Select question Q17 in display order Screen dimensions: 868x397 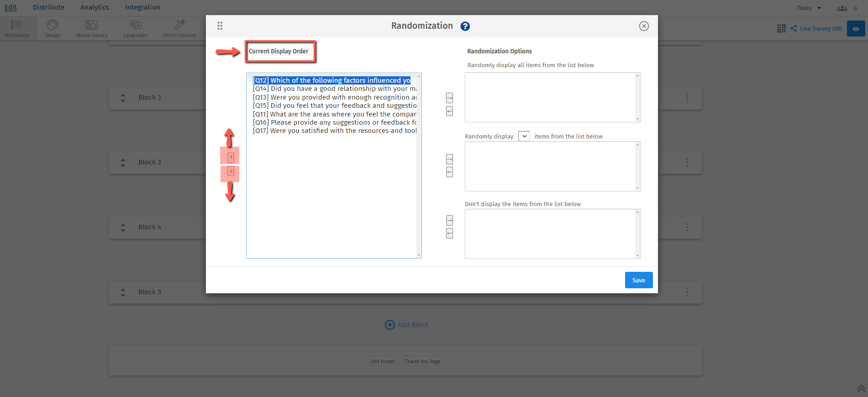pyautogui.click(x=334, y=131)
